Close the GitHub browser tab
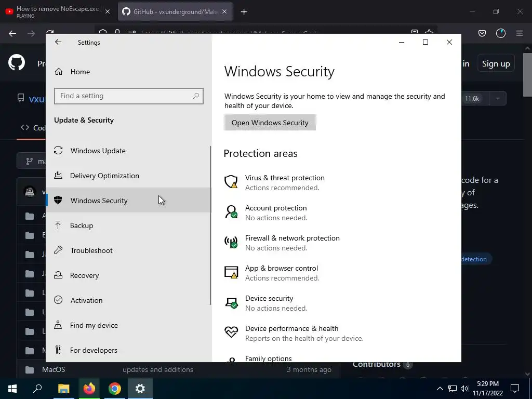 (224, 11)
